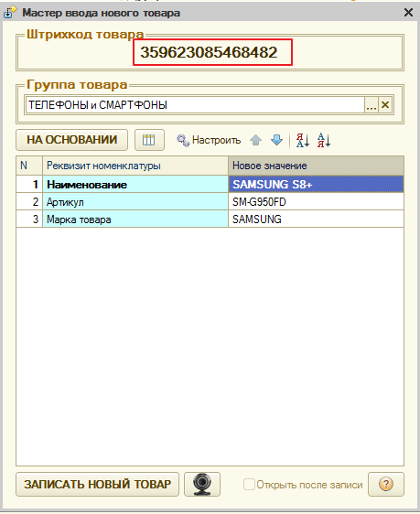Select the Марка товара row

[x=210, y=219]
